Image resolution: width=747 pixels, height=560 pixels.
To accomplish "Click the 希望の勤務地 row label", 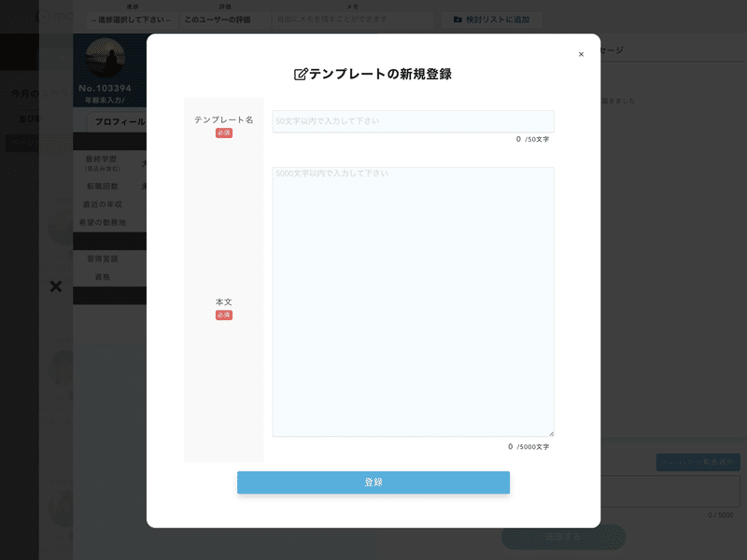I will coord(102,222).
